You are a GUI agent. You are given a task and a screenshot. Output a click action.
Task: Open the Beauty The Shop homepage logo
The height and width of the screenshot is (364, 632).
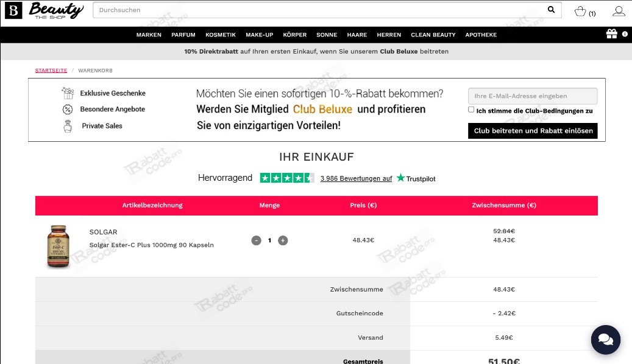[56, 10]
